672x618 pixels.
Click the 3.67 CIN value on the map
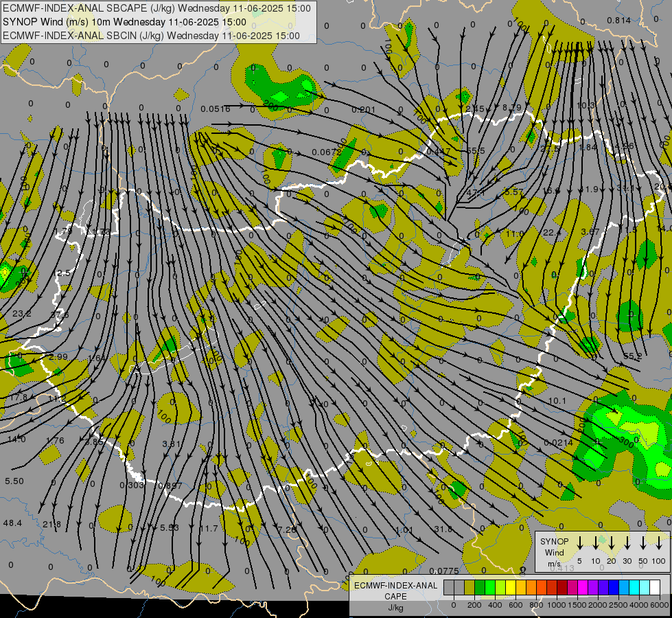click(590, 231)
